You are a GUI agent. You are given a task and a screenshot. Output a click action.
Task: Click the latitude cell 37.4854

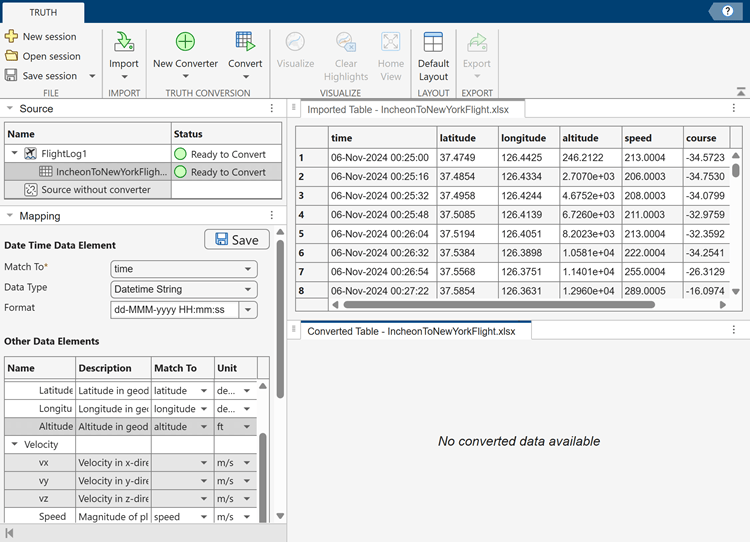468,177
